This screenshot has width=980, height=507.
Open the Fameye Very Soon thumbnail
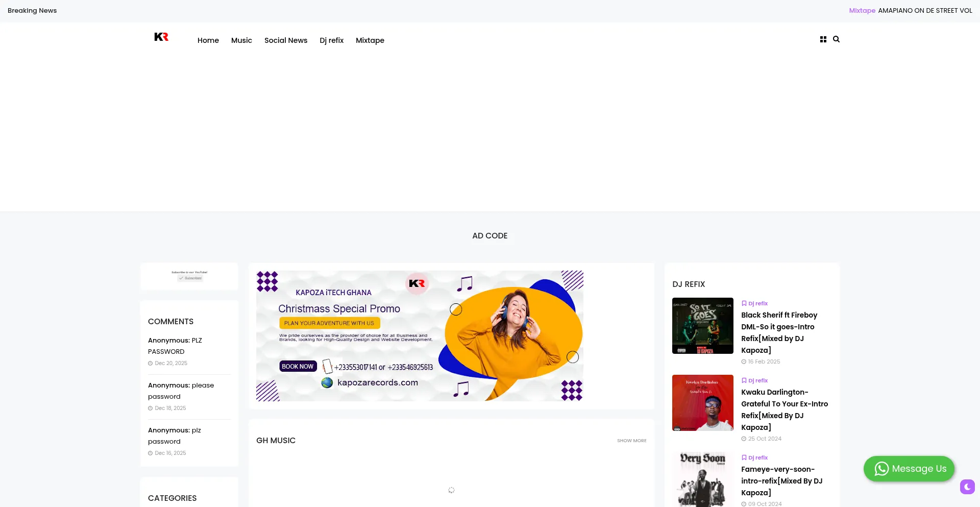(x=702, y=479)
